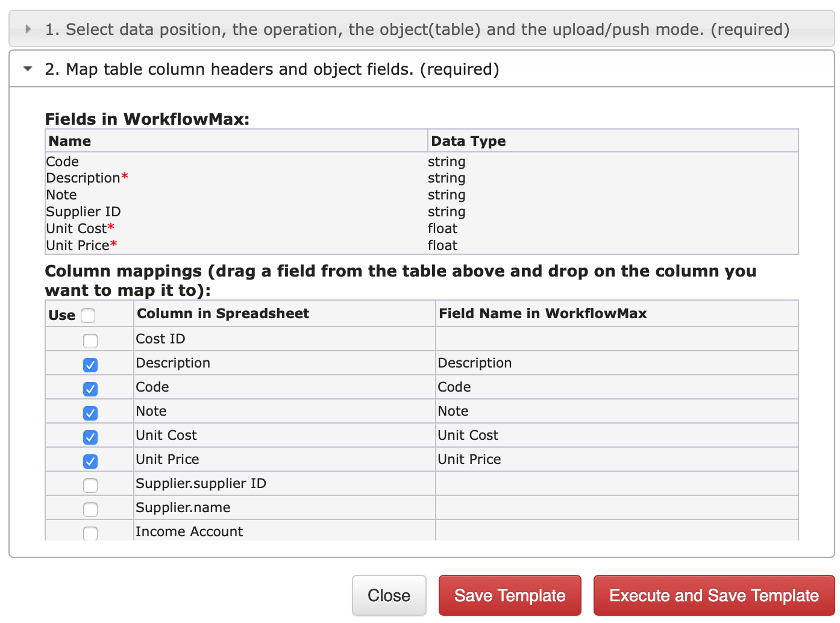Click empty mapping cell for Supplier.name

click(617, 507)
